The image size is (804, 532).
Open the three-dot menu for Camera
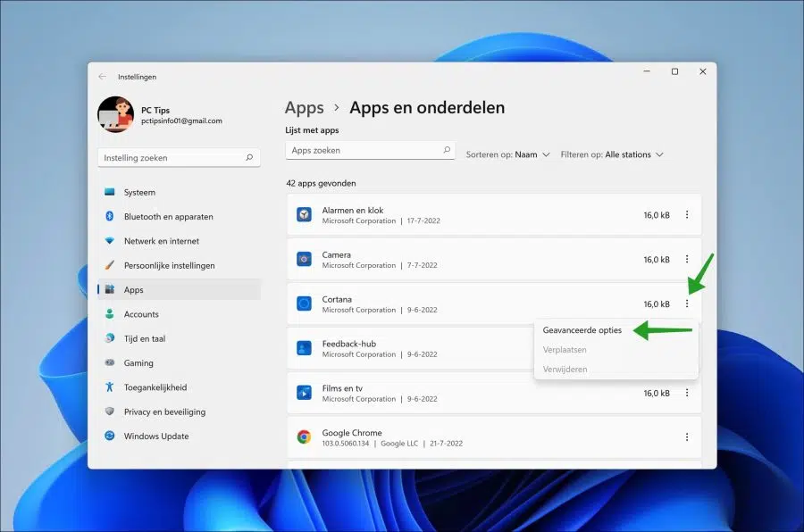click(687, 260)
